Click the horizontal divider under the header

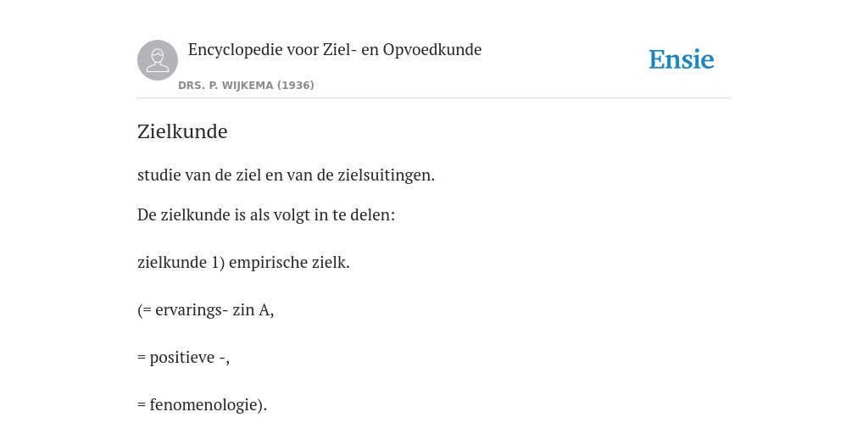(434, 98)
